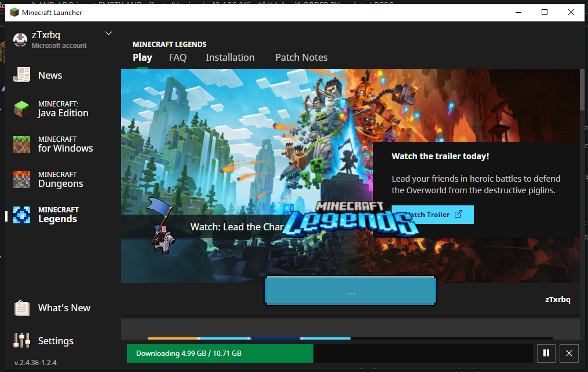The image size is (588, 372).
Task: Select the Minecraft Dungeons icon
Action: point(22,179)
